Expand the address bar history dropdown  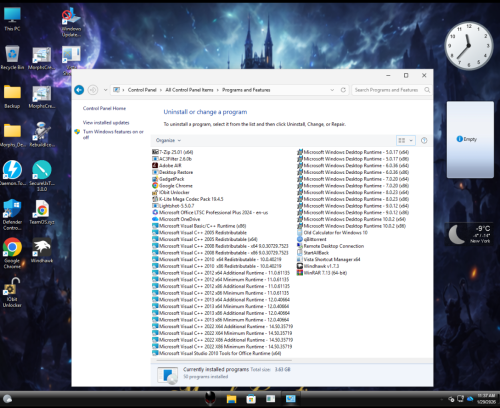point(332,90)
